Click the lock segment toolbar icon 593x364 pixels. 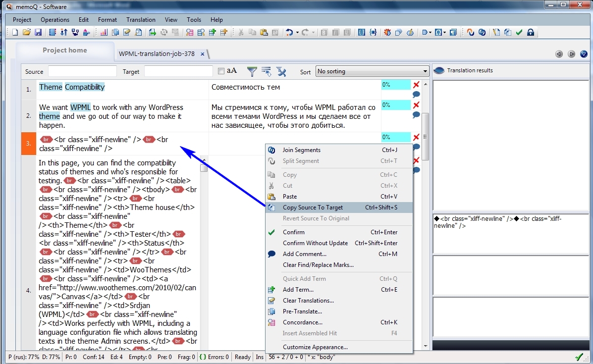530,32
